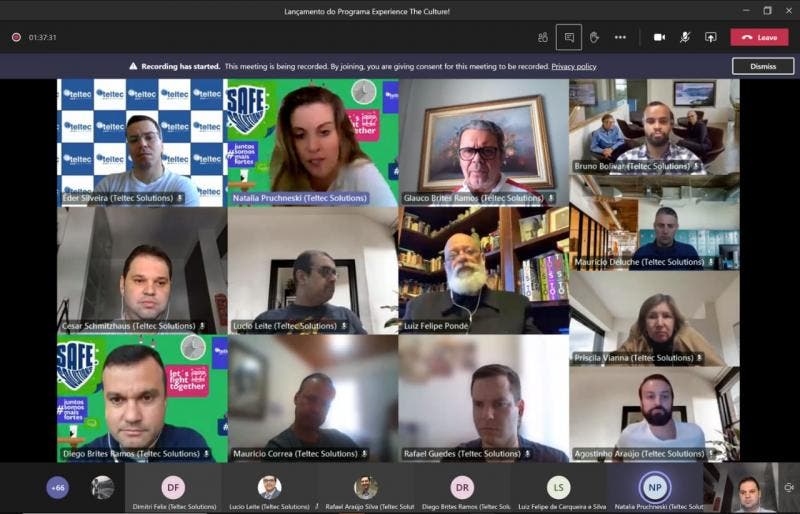This screenshot has width=800, height=514.
Task: Open the more actions ellipsis menu
Action: (x=620, y=37)
